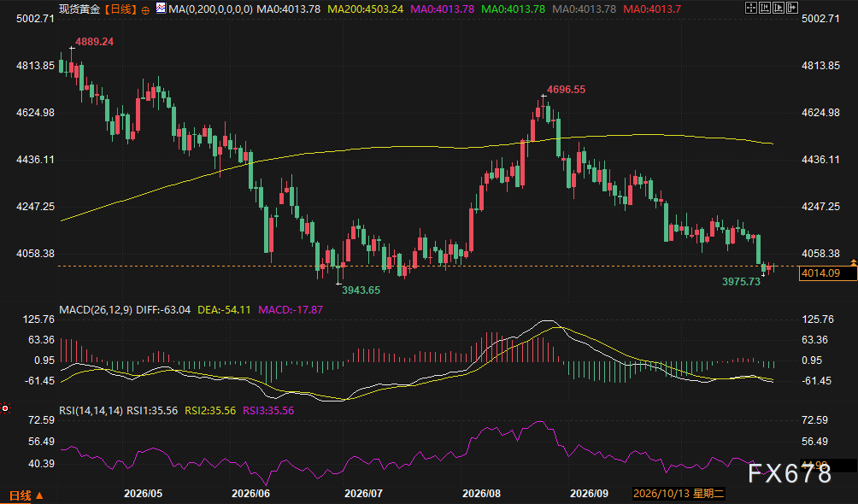Click the magenta RSI3:35.56 readout
Screen dimensions: 858x504
click(268, 410)
